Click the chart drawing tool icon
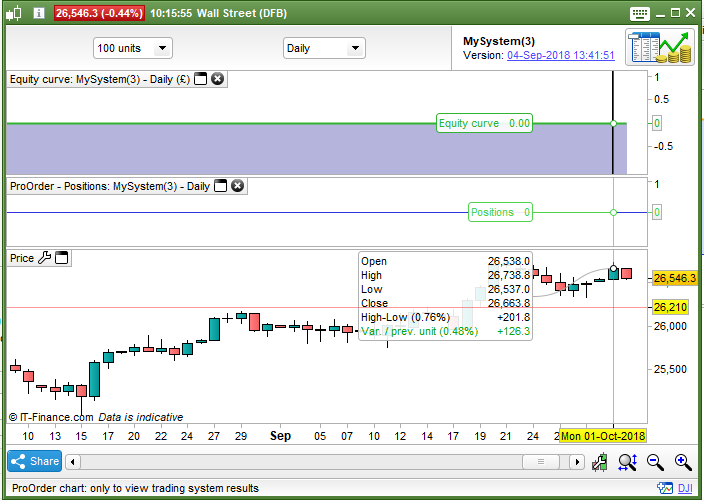The height and width of the screenshot is (500, 704). click(600, 462)
